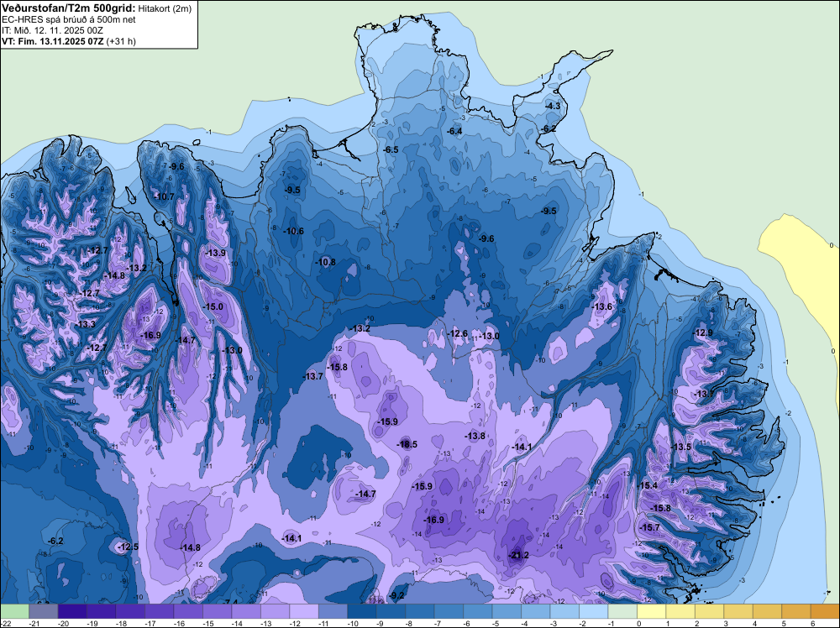The height and width of the screenshot is (628, 840).
Task: Click the valid time 'VT: Fim. 13.11.2025 07Z'
Action: [52, 41]
